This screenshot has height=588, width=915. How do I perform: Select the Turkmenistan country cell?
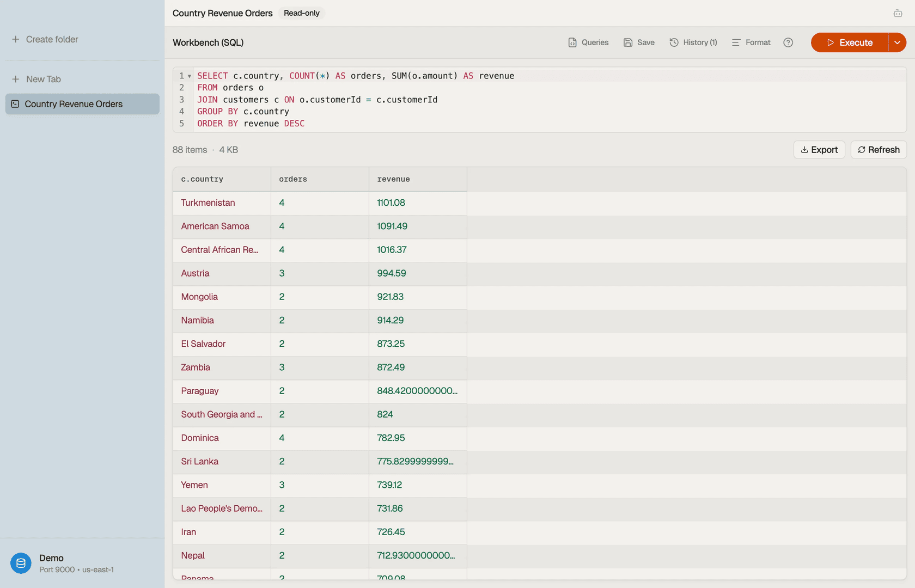[222, 203]
